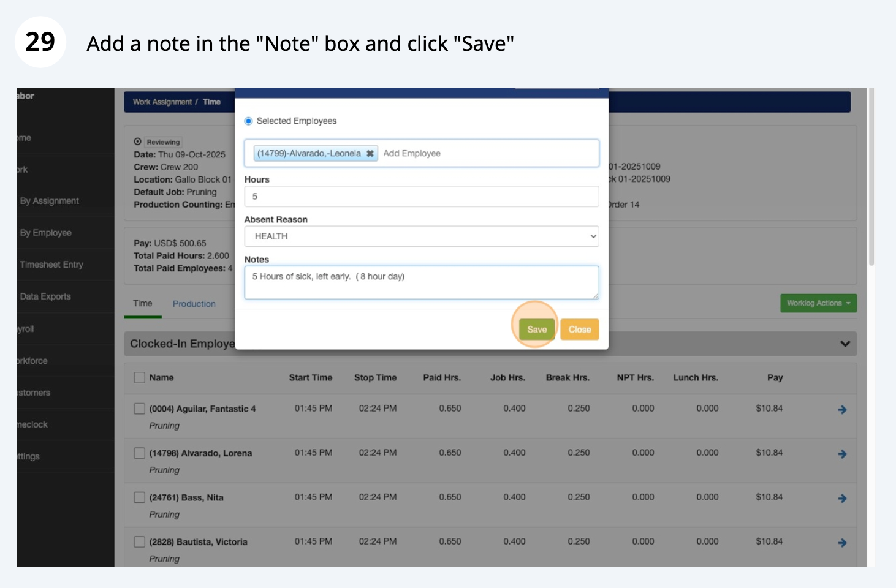Open arrow for Bautista, Victoria row
Viewport: 896px width, 588px height.
[842, 543]
